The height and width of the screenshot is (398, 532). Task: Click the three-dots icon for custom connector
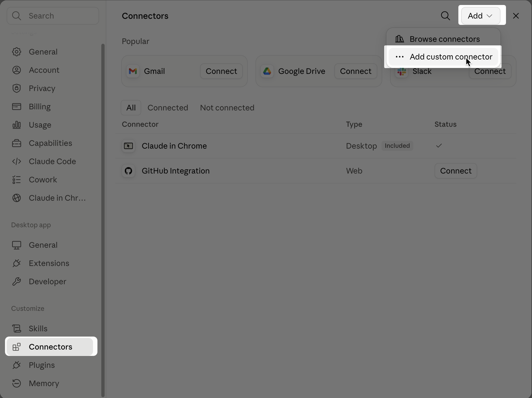(x=399, y=57)
